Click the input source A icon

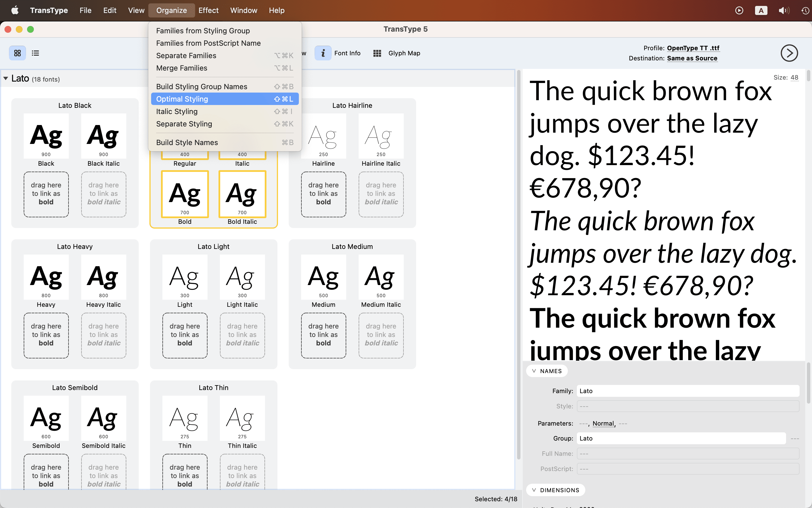(761, 10)
